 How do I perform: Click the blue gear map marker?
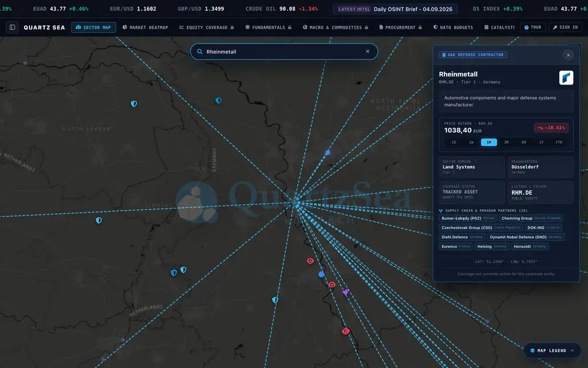point(322,274)
